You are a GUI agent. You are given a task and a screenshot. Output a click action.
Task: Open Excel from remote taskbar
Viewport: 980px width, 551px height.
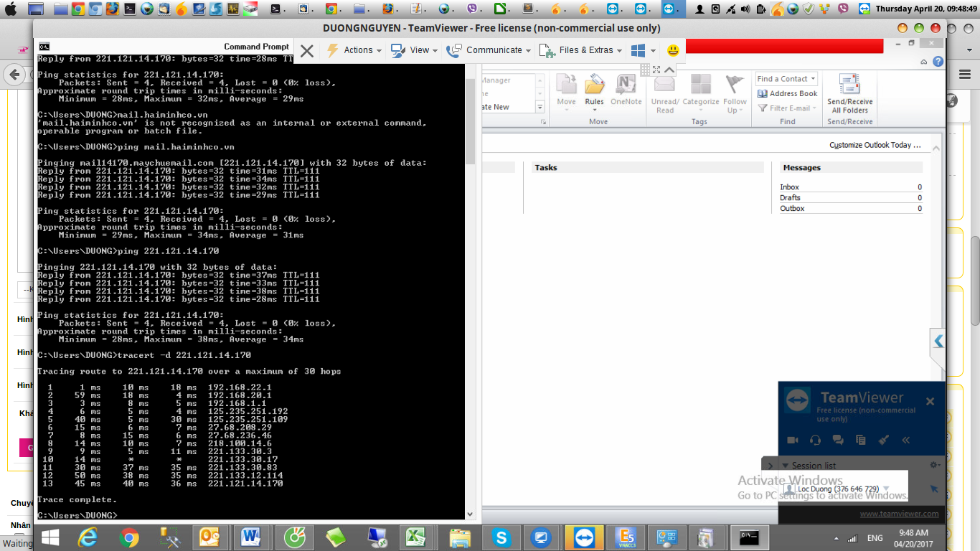pyautogui.click(x=414, y=537)
